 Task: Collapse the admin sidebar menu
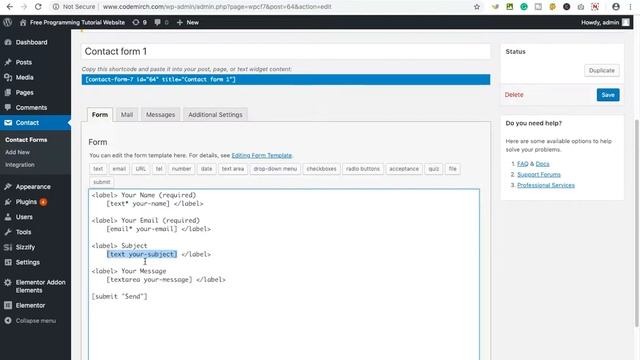(35, 321)
